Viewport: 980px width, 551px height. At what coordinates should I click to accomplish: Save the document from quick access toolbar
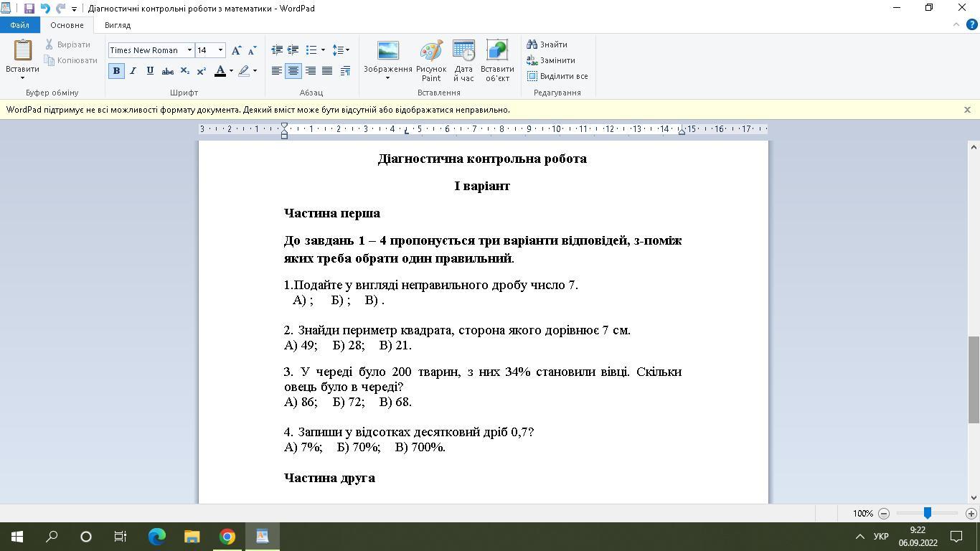tap(29, 9)
